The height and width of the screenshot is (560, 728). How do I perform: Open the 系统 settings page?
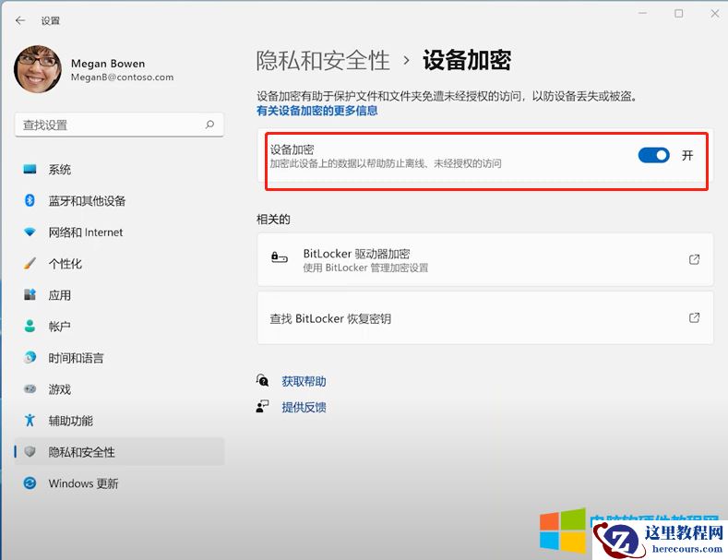pyautogui.click(x=119, y=169)
